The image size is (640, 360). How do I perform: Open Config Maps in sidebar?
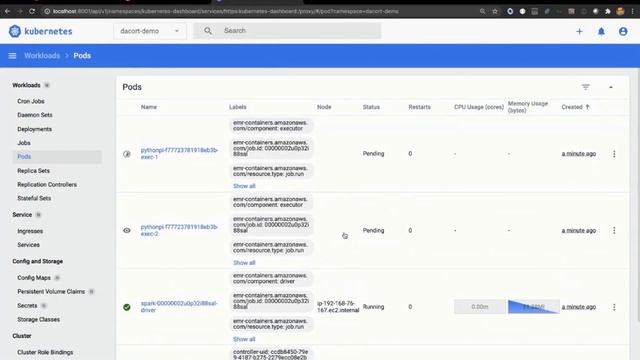pos(34,278)
